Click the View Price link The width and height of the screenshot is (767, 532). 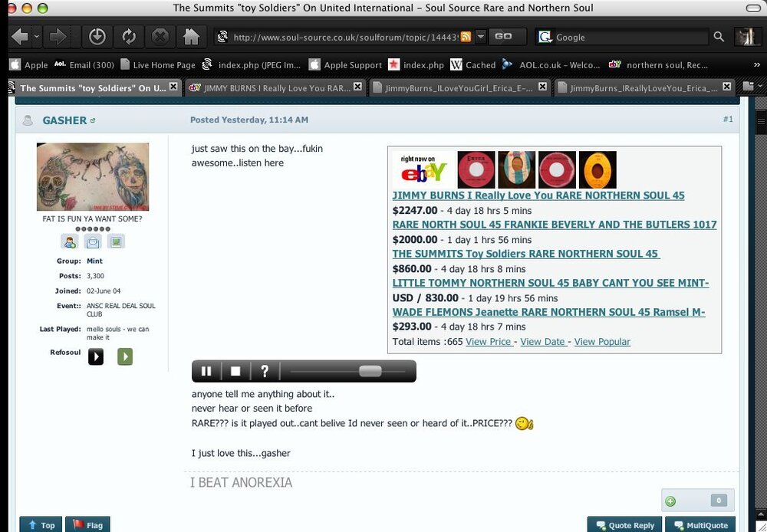tap(489, 342)
